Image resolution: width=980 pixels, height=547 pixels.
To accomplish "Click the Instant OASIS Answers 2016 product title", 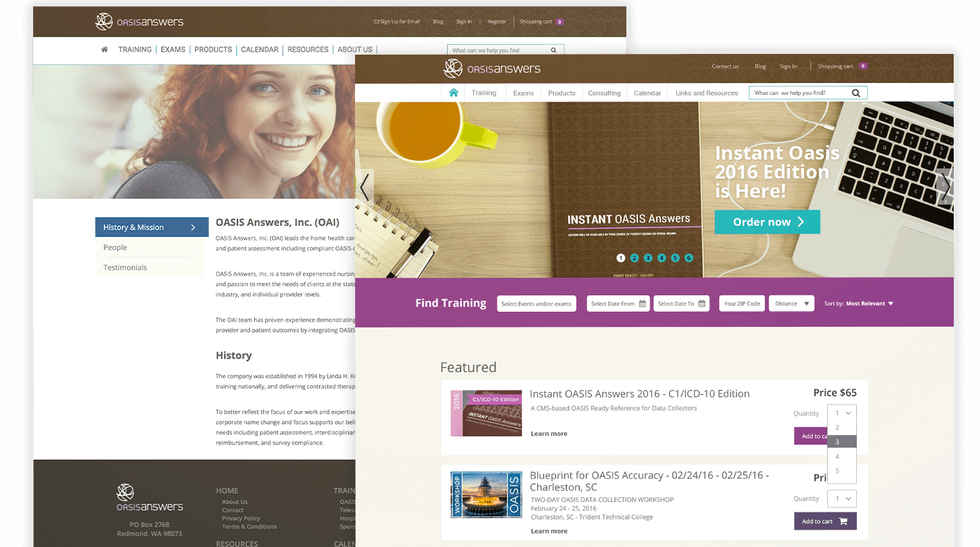I will [639, 393].
